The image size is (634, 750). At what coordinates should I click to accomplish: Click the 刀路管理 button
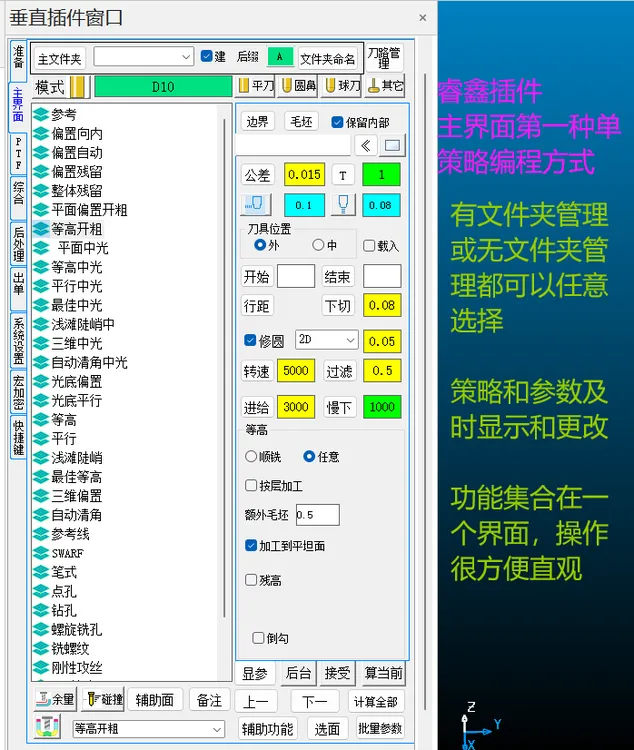[384, 57]
